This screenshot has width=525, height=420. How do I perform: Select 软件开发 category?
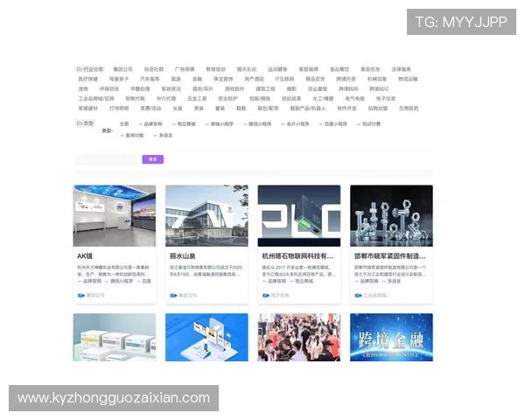click(x=346, y=108)
